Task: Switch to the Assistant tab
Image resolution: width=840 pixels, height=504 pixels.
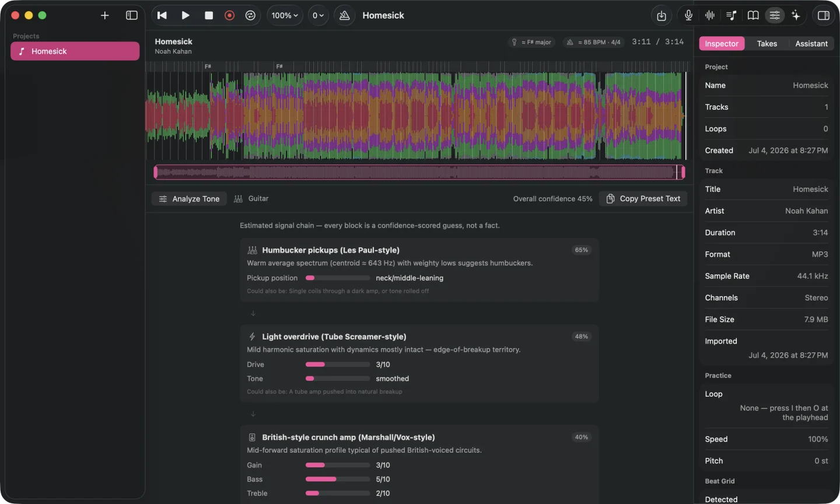Action: 811,44
